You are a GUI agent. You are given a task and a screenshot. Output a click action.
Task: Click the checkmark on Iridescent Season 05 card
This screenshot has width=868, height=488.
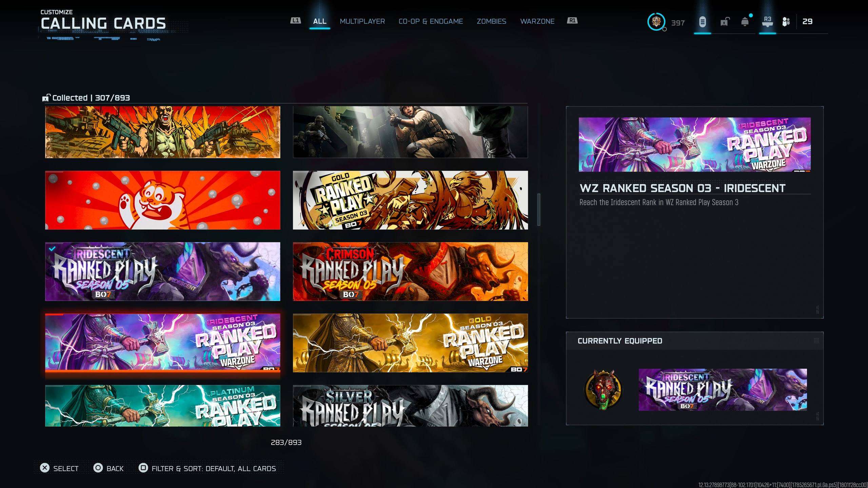point(52,249)
